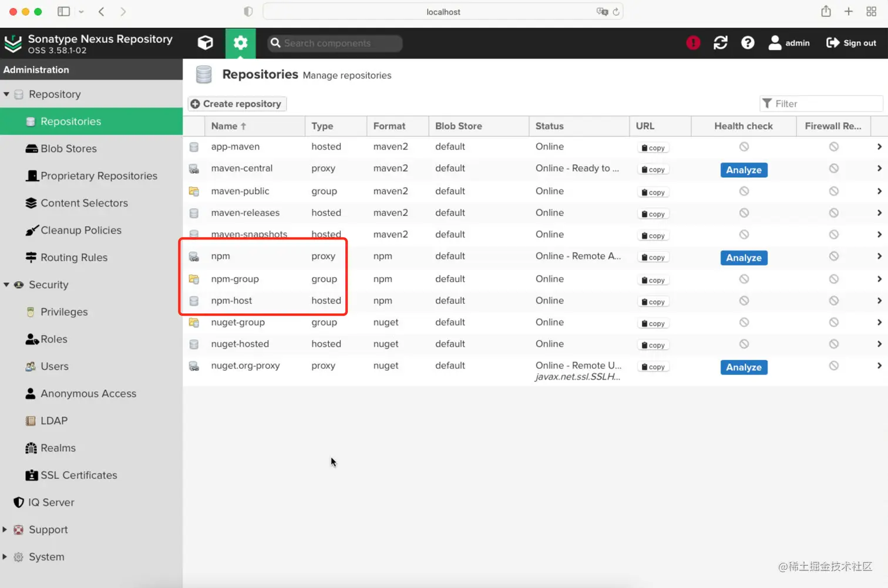Open maven-releases row details chevron
888x588 pixels.
[x=879, y=212]
